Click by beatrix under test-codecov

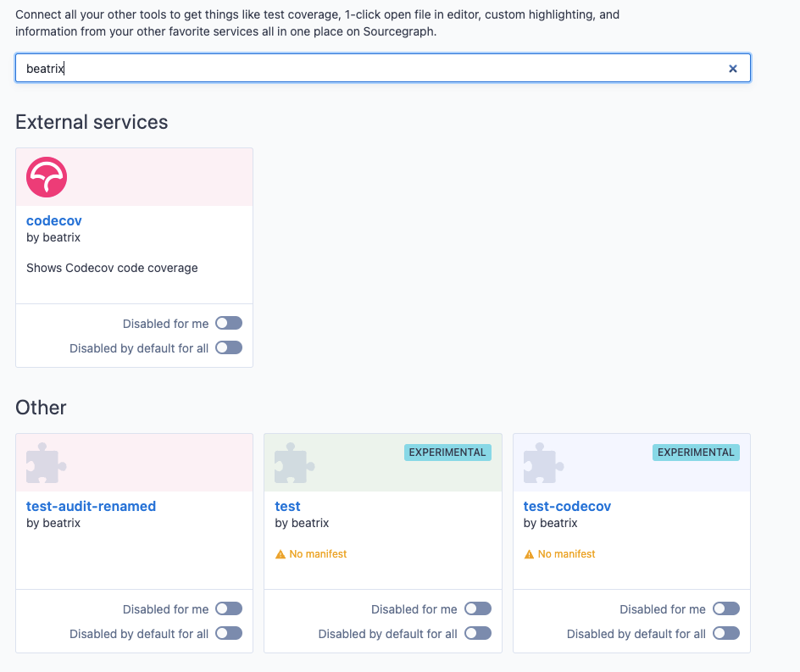point(551,524)
